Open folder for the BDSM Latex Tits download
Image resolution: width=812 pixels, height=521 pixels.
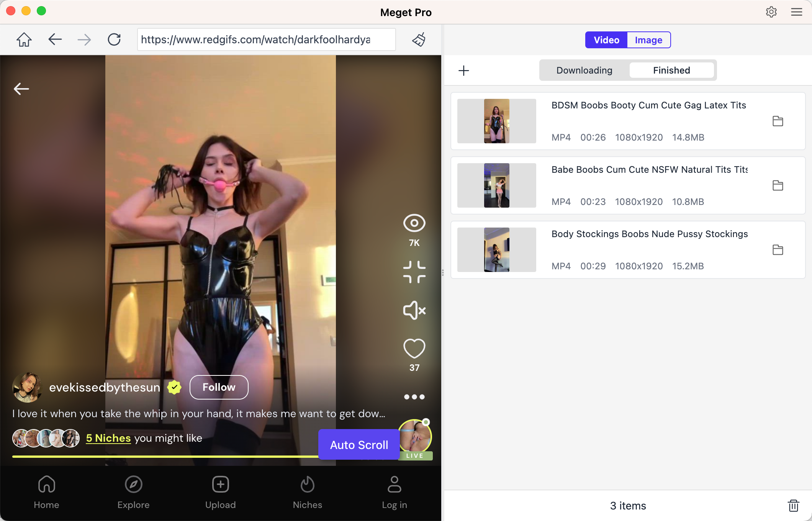[x=778, y=121]
